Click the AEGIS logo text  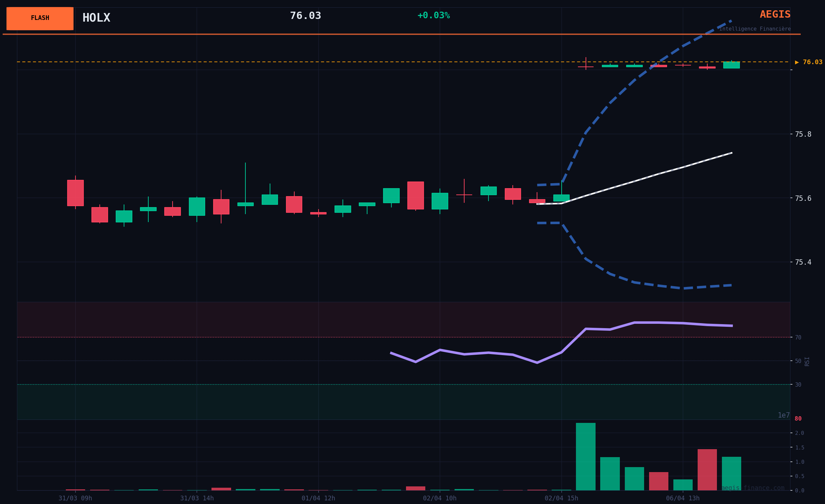tap(775, 14)
